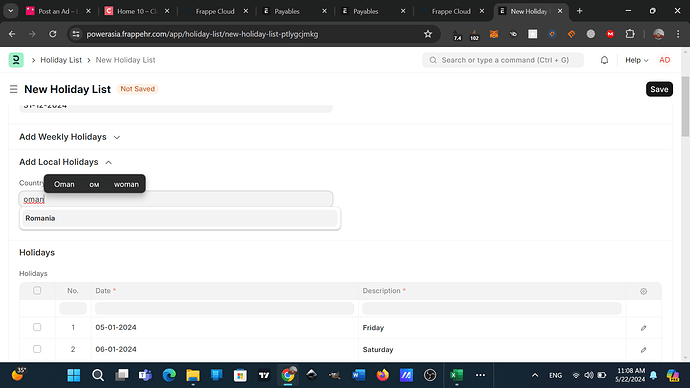The width and height of the screenshot is (690, 388).
Task: Click the Country input field
Action: (x=176, y=199)
